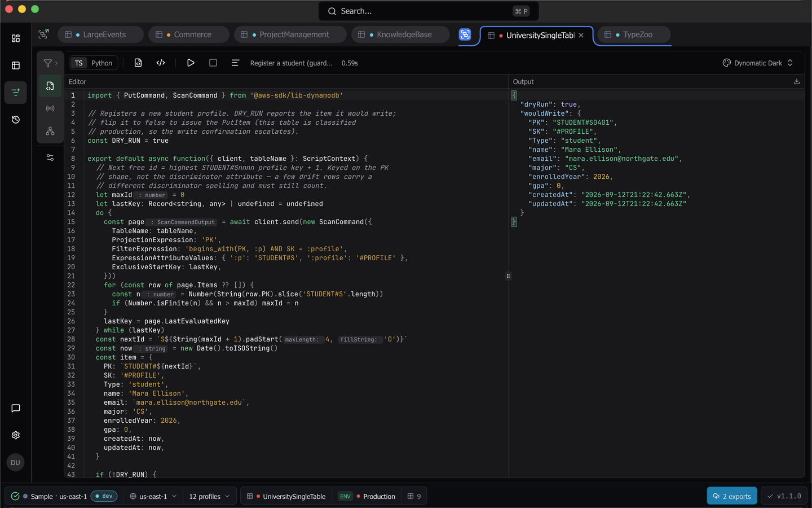Click the DU user avatar
The image size is (812, 508).
[15, 462]
